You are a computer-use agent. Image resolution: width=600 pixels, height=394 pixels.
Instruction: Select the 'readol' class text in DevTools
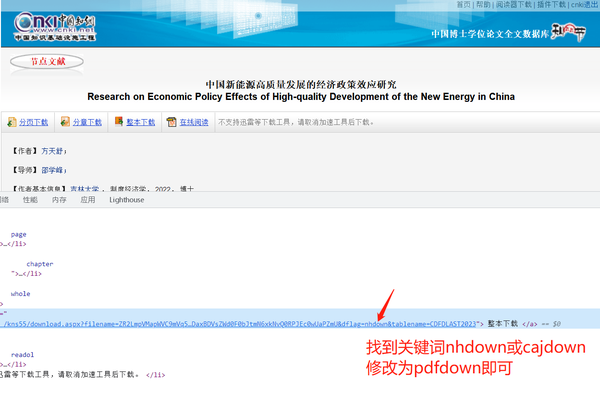[22, 355]
